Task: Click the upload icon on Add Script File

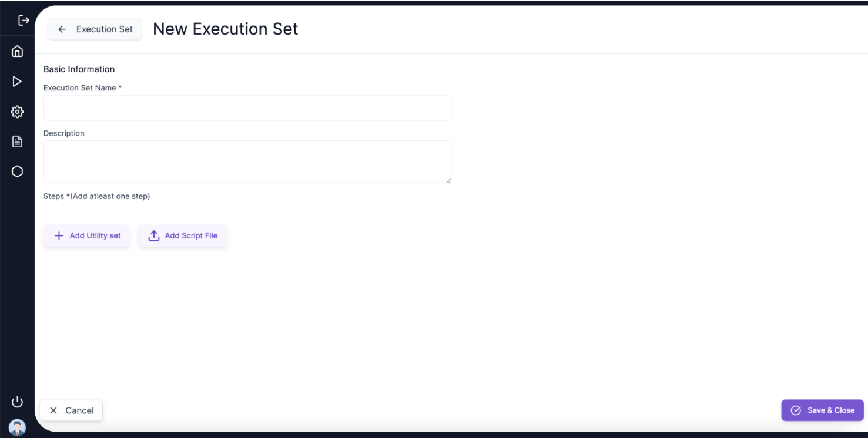Action: point(153,235)
